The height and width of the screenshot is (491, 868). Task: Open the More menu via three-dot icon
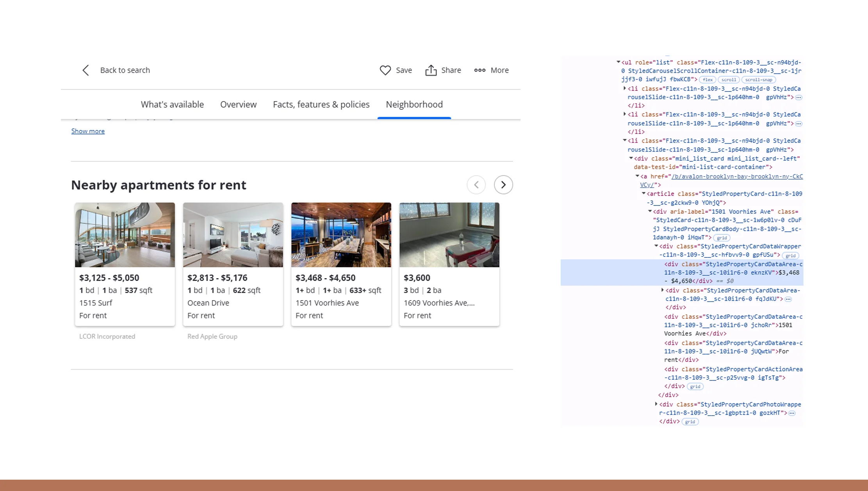coord(479,70)
